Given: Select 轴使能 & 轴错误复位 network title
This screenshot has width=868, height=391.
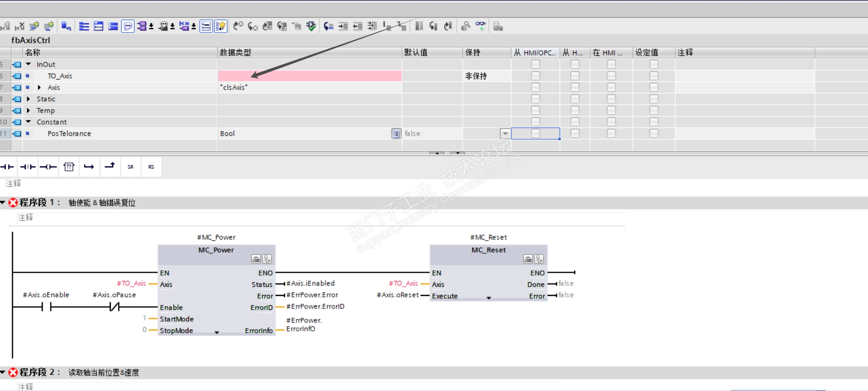Looking at the screenshot, I should coord(102,203).
